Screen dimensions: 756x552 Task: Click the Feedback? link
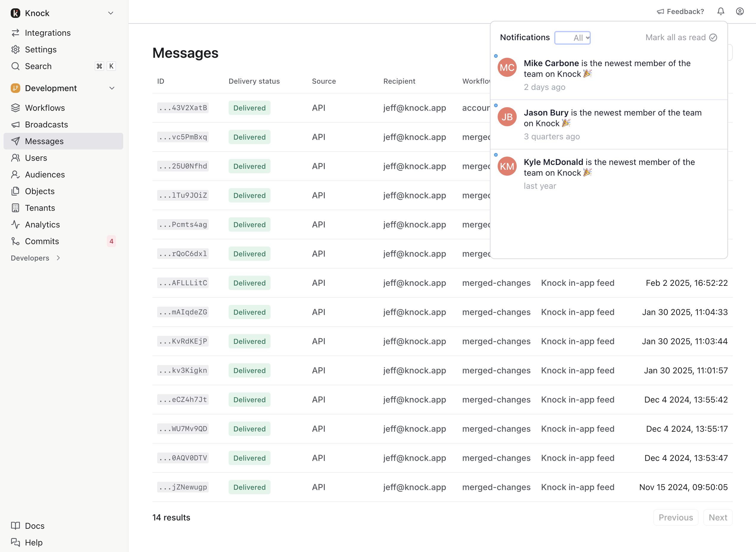tap(680, 12)
